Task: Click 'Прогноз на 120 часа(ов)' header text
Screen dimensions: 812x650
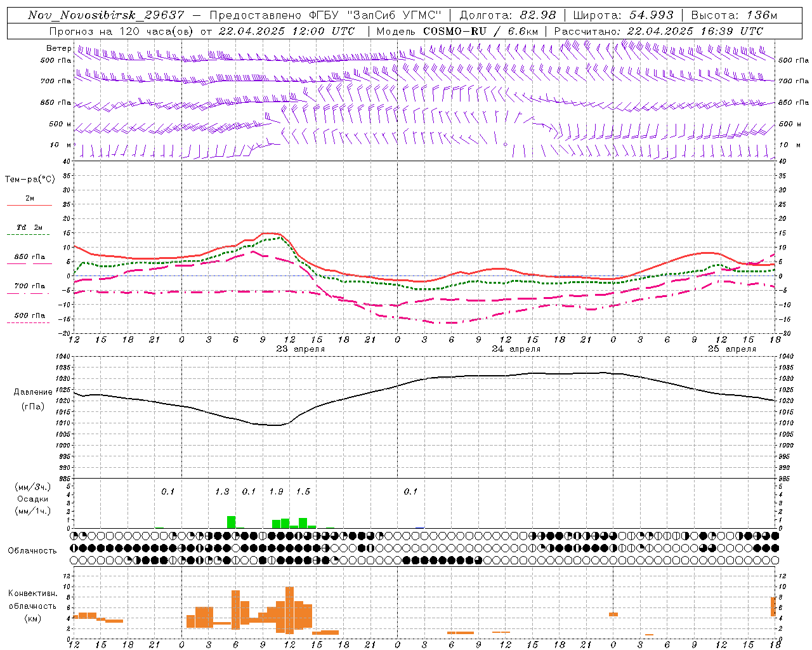Action: tap(122, 31)
